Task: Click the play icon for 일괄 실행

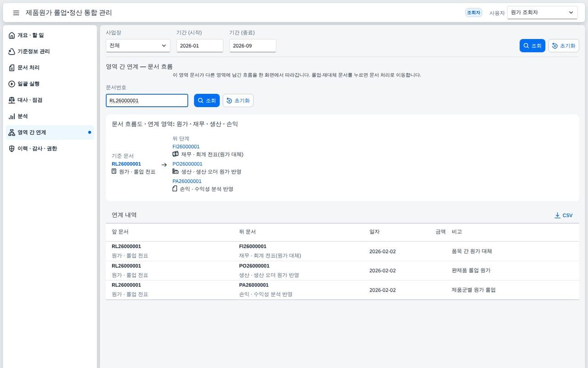Action: coord(12,84)
